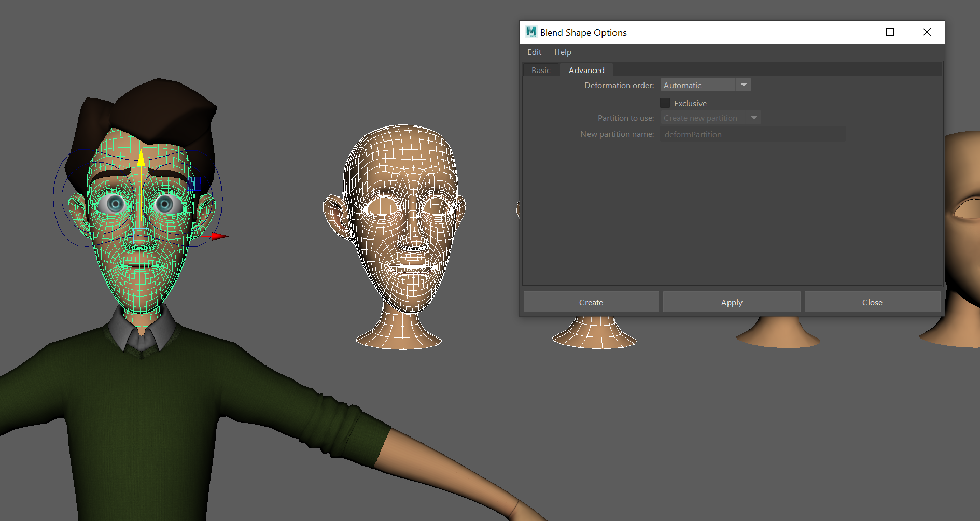Expand the Partition to use dropdown

[x=710, y=118]
